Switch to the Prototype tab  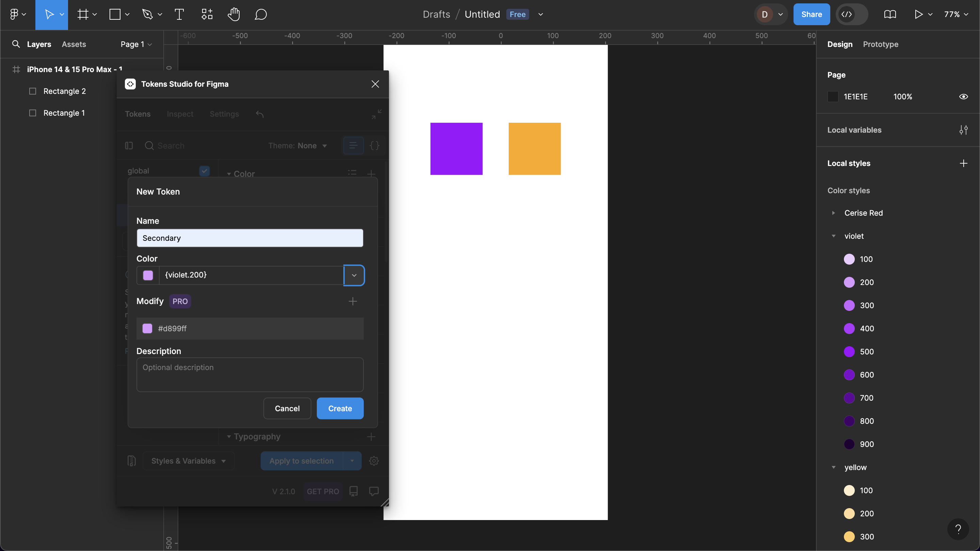880,44
